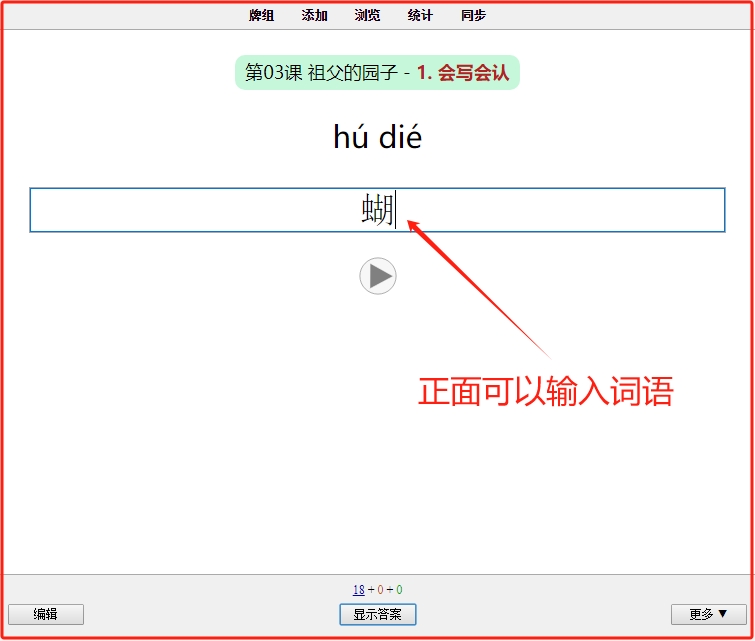Open the 浏览 browse menu item
The image size is (755, 641).
click(367, 15)
